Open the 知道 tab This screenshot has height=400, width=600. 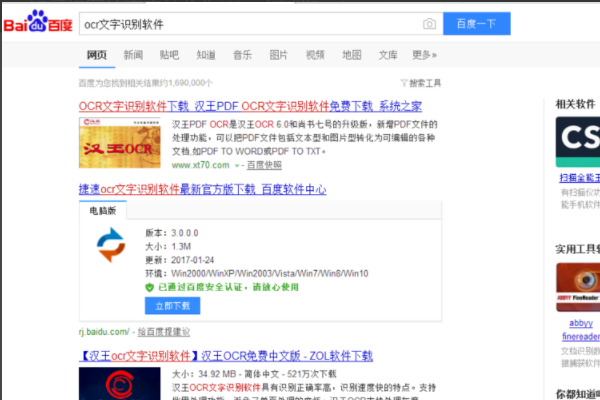tap(206, 55)
